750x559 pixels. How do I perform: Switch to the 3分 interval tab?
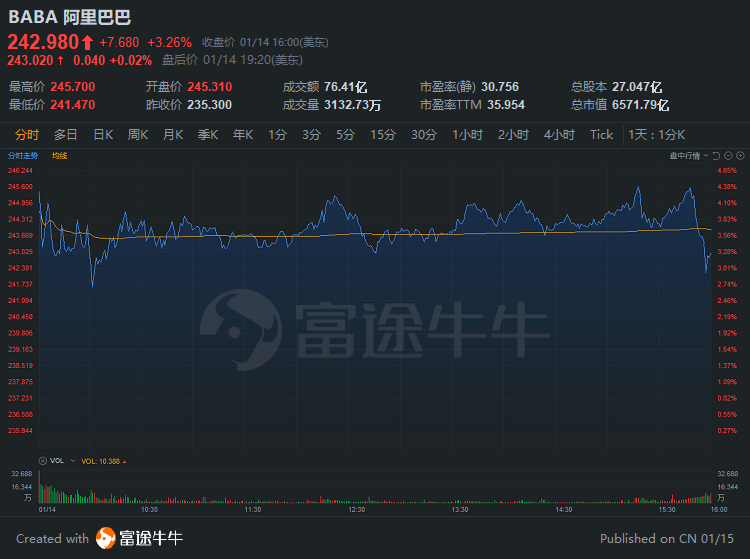311,135
